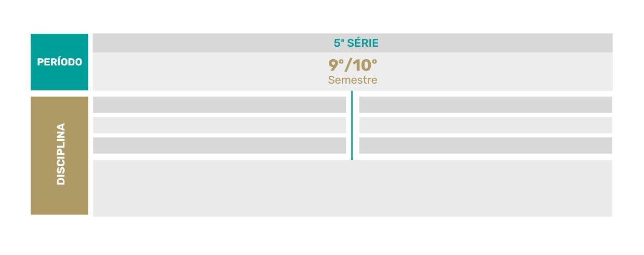
Task: Click the letter P in PERÍODO
Action: (40, 62)
